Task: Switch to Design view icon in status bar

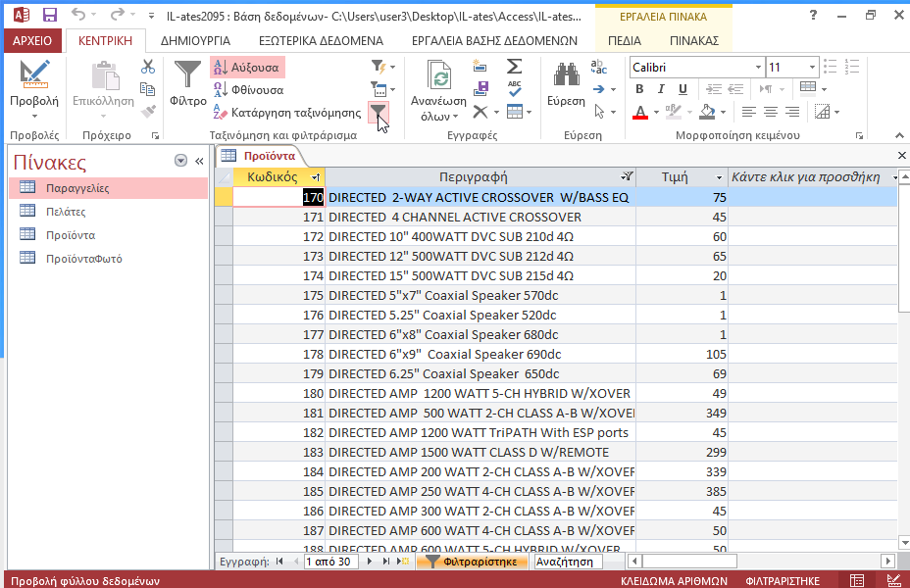Action: tap(893, 580)
